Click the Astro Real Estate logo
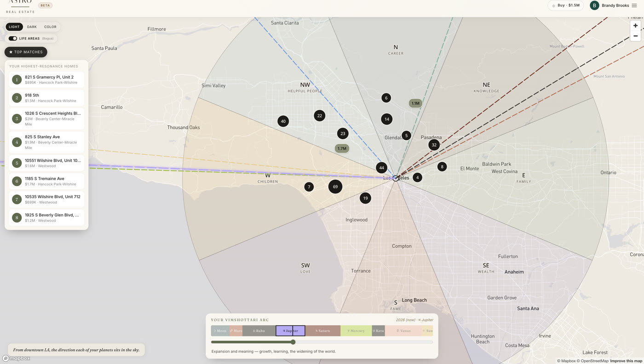644x364 pixels. tap(20, 6)
